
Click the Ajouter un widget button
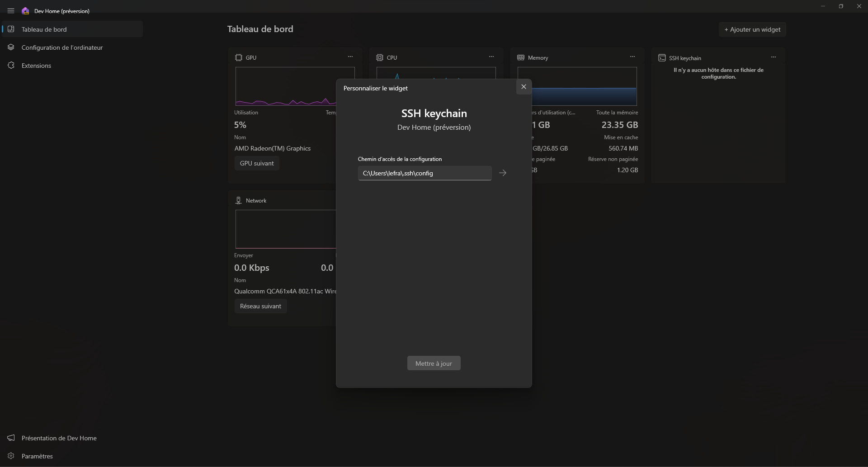(x=752, y=29)
